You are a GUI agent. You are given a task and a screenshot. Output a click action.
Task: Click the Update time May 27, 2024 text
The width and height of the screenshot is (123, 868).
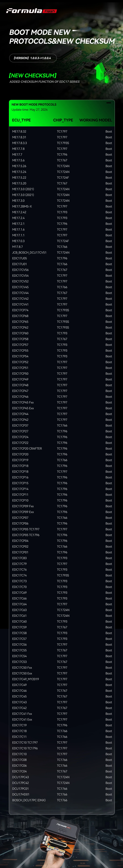click(30, 110)
